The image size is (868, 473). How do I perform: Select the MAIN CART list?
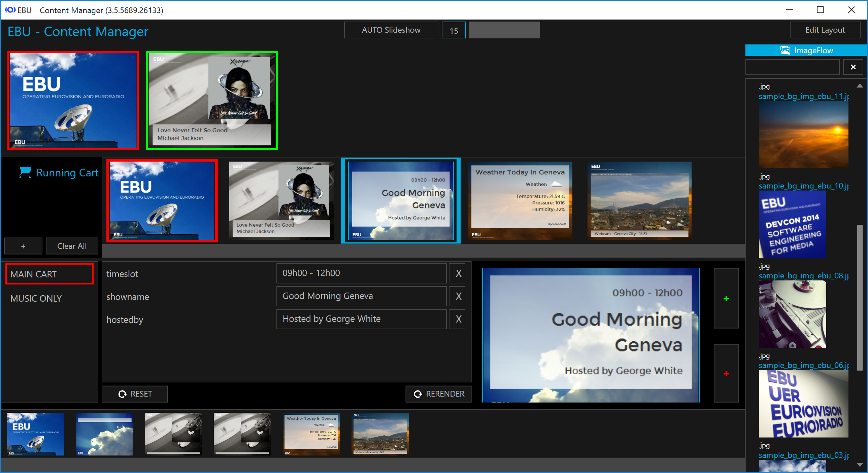click(x=49, y=274)
